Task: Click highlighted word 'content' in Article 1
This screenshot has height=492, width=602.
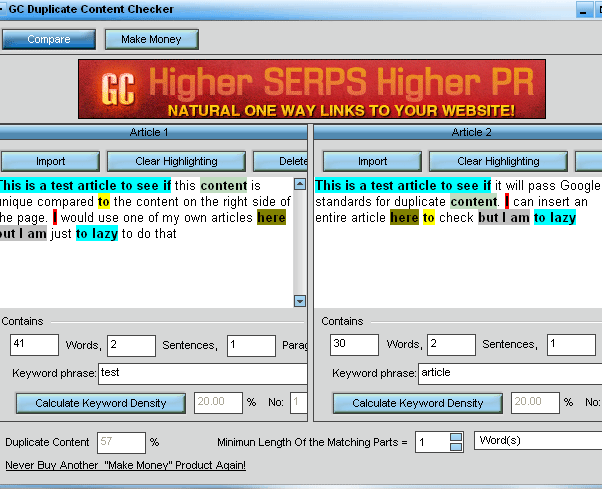Action: click(224, 186)
